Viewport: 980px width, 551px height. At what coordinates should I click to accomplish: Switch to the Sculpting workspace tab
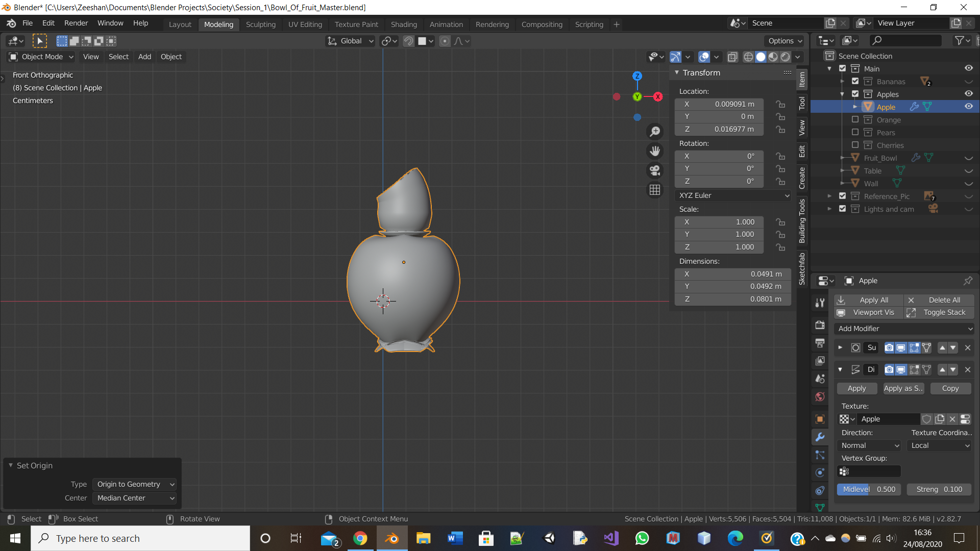pos(260,24)
